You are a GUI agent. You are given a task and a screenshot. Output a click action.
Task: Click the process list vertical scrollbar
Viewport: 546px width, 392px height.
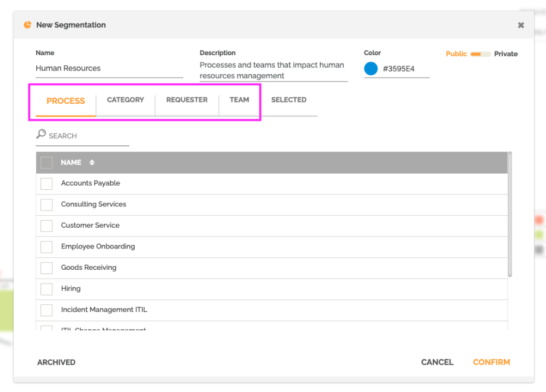coord(510,213)
